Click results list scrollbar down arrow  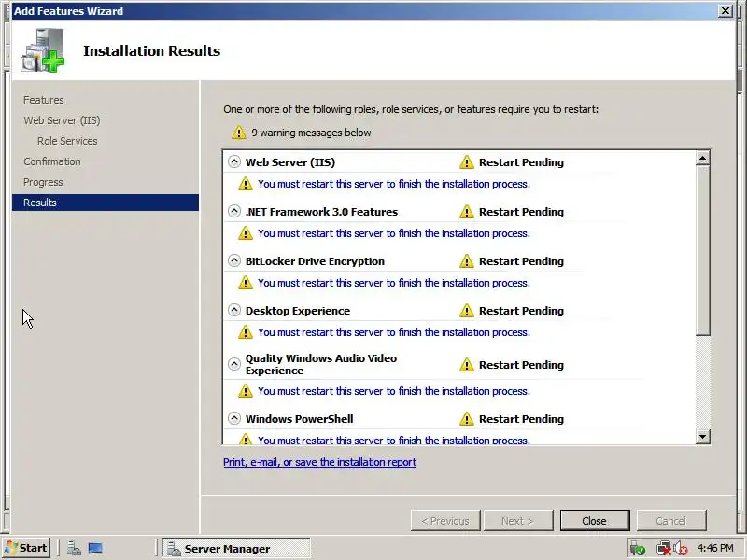pos(703,436)
